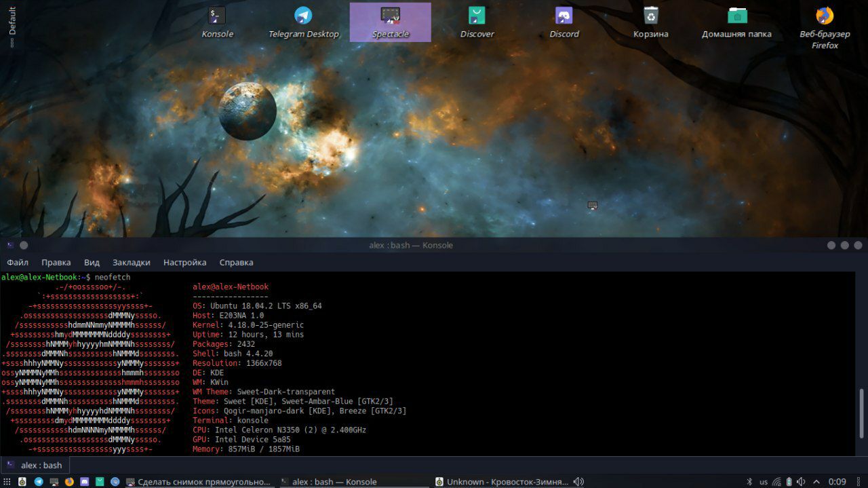Open the Закладки menu in Konsole
868x488 pixels.
(132, 262)
